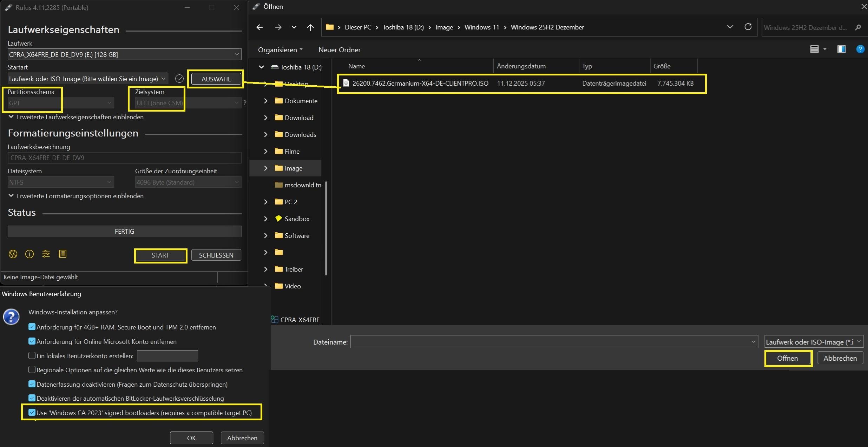The width and height of the screenshot is (868, 447).
Task: Go up one folder with up arrow
Action: [310, 27]
